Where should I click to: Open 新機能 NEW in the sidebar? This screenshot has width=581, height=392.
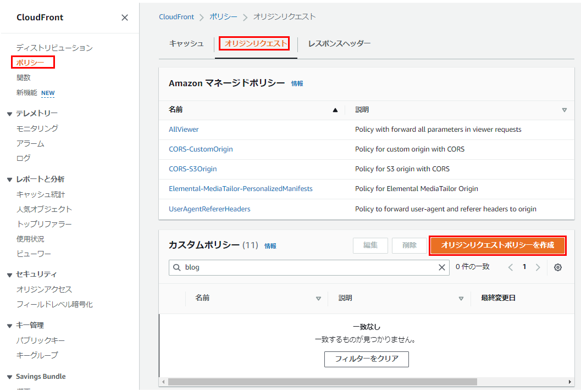(x=36, y=93)
